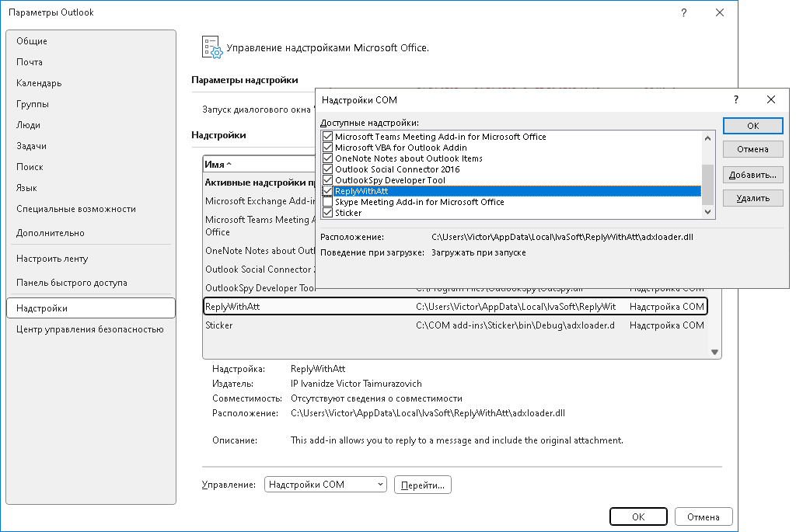
Task: Select the Add-ins category in sidebar
Action: point(91,308)
